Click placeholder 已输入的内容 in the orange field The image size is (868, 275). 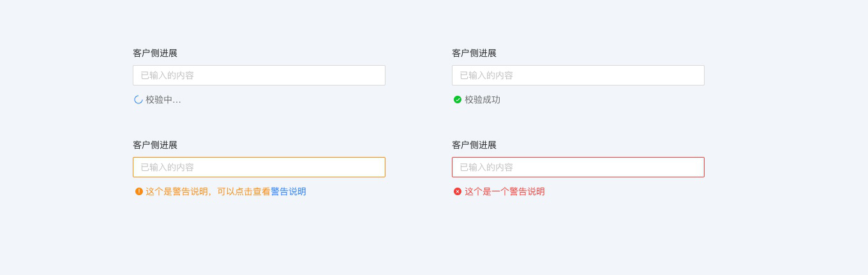(167, 167)
